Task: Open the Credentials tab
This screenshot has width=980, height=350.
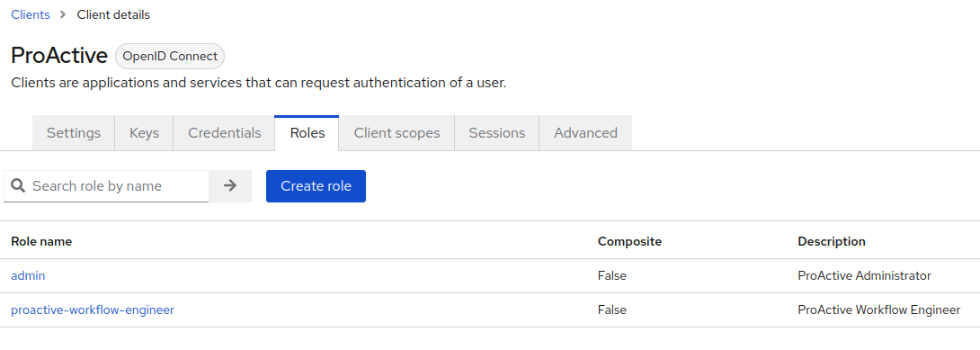Action: [x=225, y=133]
